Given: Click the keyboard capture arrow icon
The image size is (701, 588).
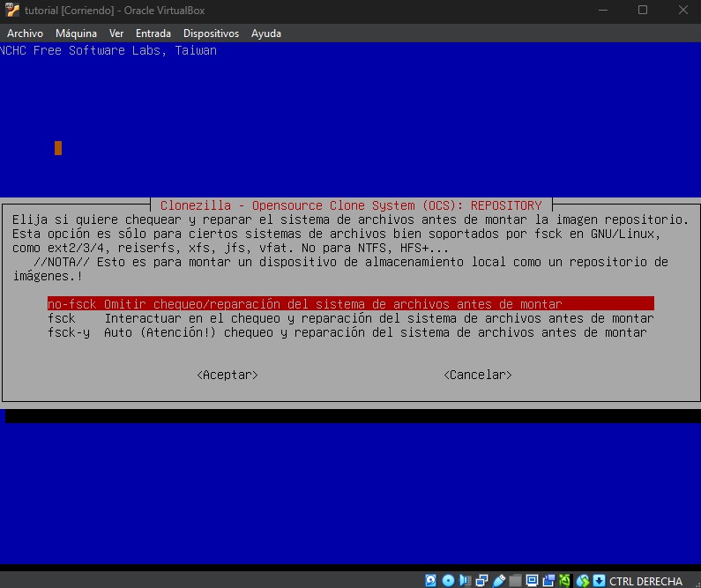Looking at the screenshot, I should pyautogui.click(x=599, y=580).
